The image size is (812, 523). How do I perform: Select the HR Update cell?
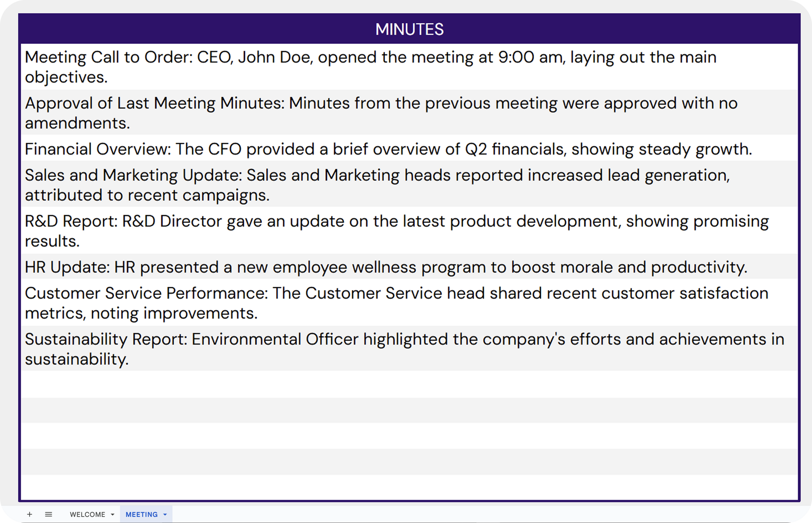[x=409, y=267]
